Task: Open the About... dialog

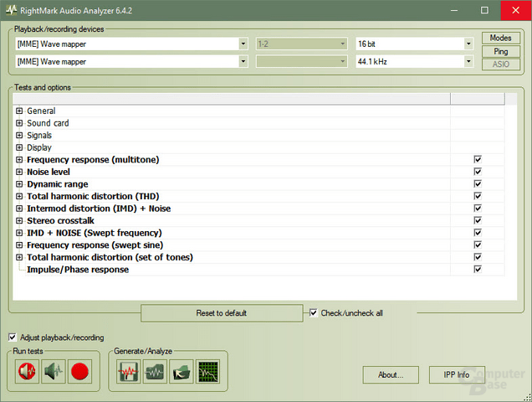Action: (391, 375)
